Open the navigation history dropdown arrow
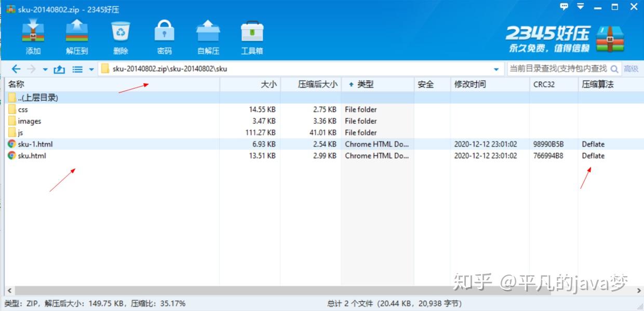This screenshot has height=311, width=644. [45, 69]
